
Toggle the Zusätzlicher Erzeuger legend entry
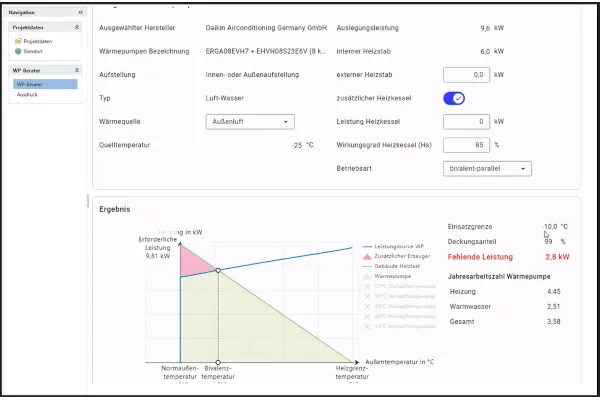click(396, 256)
